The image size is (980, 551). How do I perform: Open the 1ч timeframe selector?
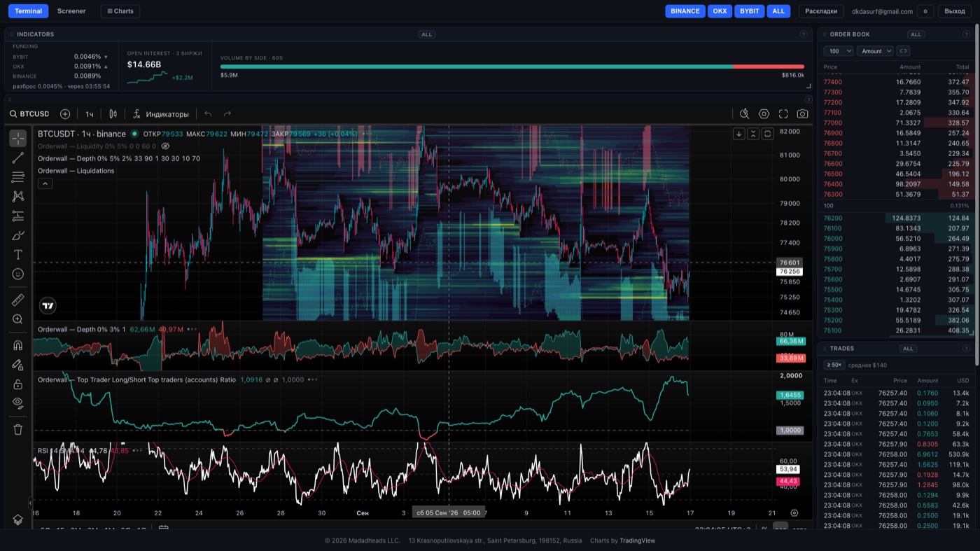(x=90, y=114)
